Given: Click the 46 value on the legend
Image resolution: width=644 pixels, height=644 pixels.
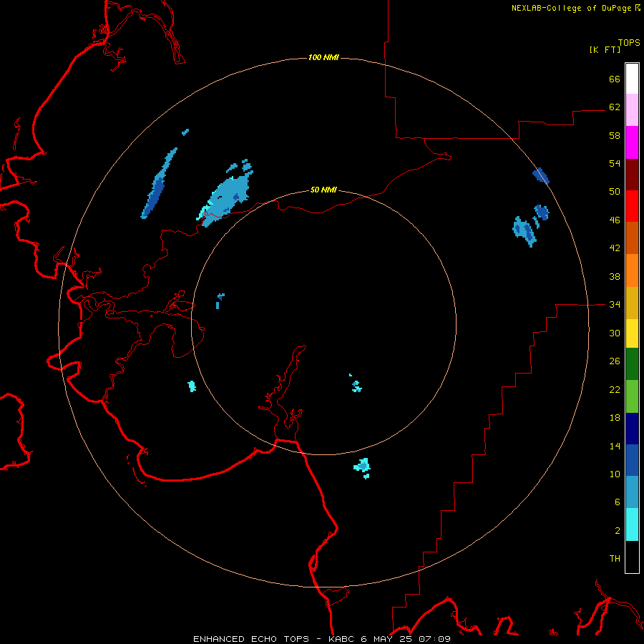Looking at the screenshot, I should coord(615,220).
